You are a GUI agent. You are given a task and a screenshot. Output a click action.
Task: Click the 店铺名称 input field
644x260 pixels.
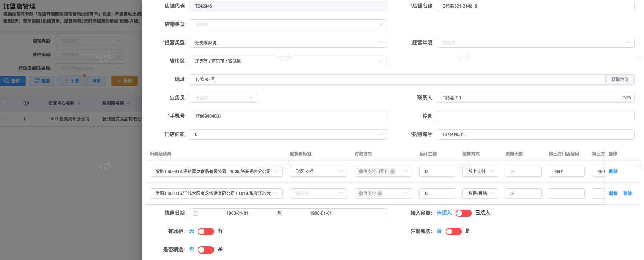[x=535, y=6]
